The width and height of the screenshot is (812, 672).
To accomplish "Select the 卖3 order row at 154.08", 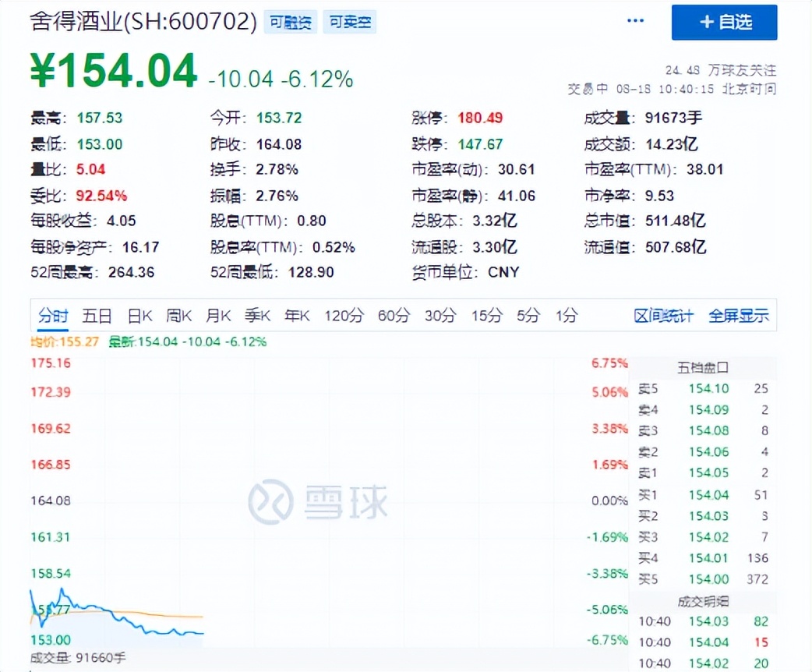I will click(703, 430).
